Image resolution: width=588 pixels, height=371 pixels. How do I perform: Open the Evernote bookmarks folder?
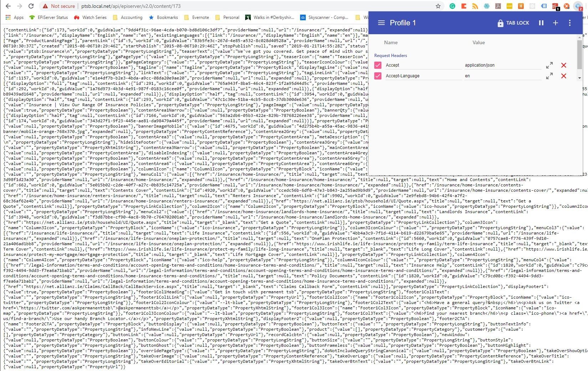coord(197,17)
